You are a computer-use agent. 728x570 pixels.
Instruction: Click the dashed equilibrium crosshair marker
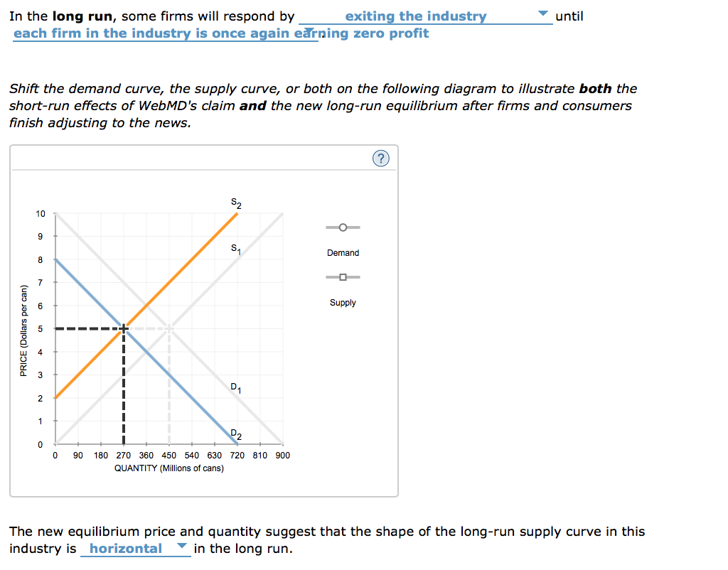tap(123, 329)
